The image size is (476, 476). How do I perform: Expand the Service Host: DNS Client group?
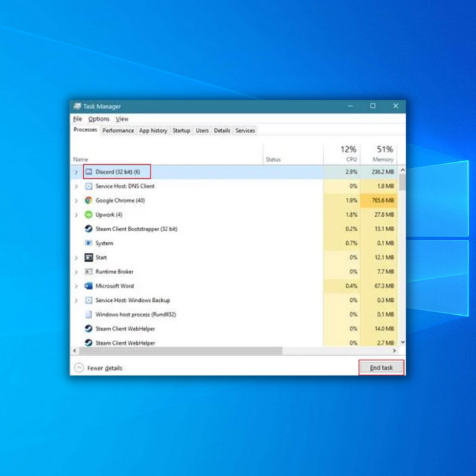pyautogui.click(x=76, y=186)
